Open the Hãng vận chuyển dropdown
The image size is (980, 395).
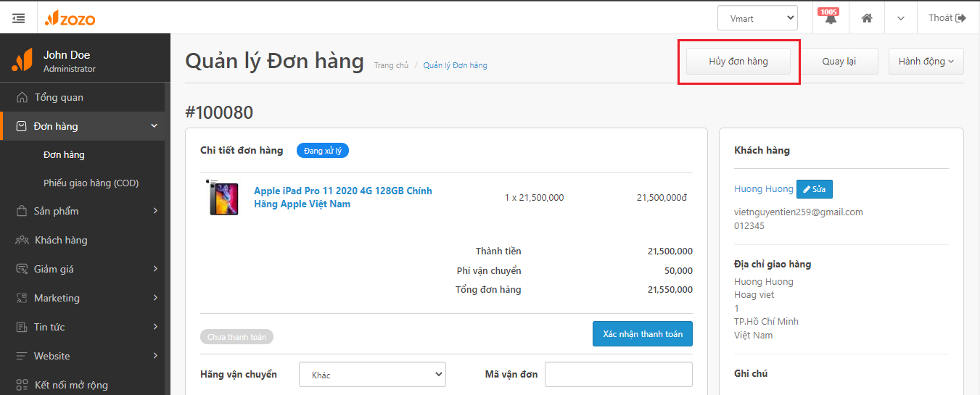coord(372,375)
